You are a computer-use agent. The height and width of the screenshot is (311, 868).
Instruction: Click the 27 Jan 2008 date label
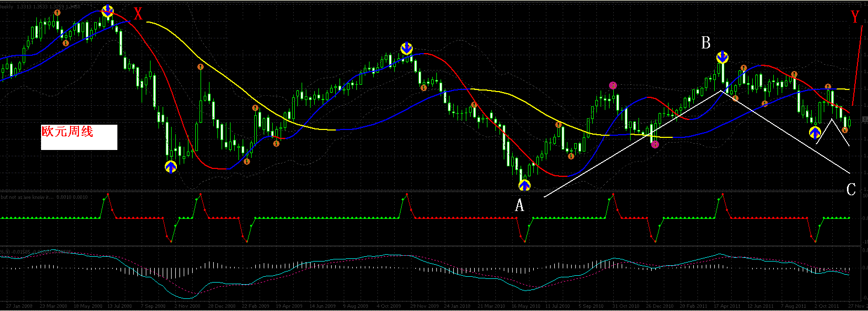pos(19,306)
